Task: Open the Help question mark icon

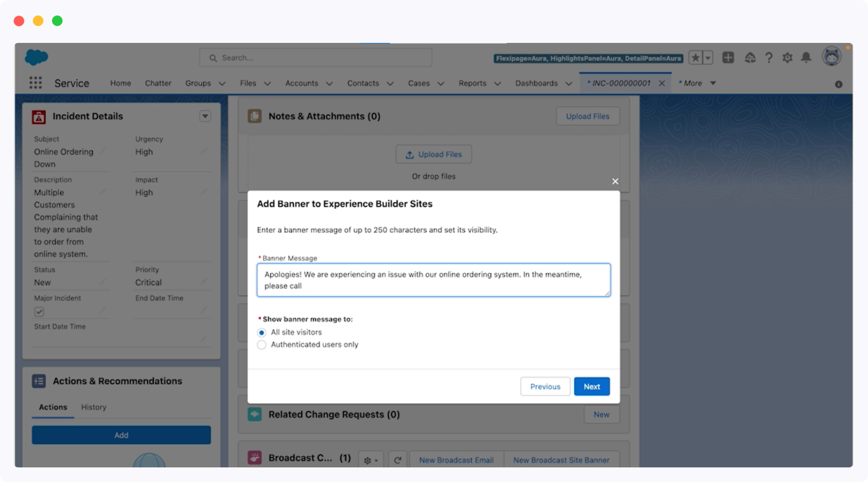Action: (769, 57)
